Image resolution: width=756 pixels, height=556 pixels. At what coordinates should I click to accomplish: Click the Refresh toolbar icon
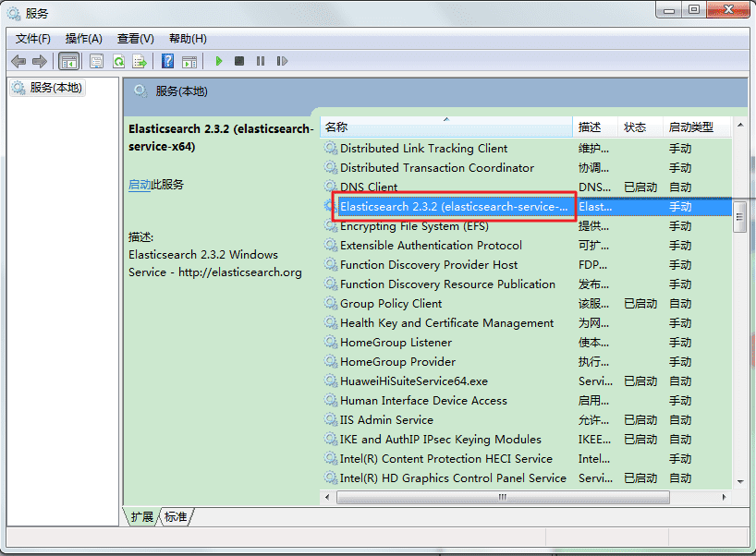118,61
